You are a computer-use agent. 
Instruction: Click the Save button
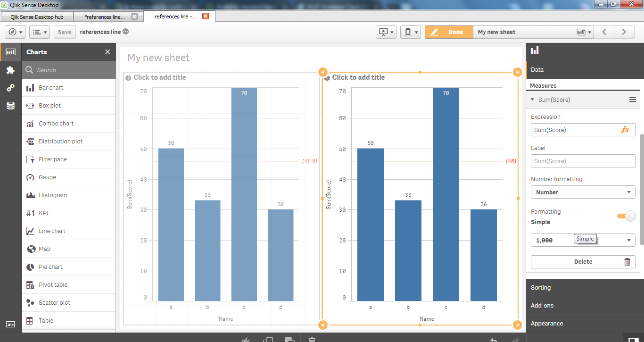(x=65, y=32)
